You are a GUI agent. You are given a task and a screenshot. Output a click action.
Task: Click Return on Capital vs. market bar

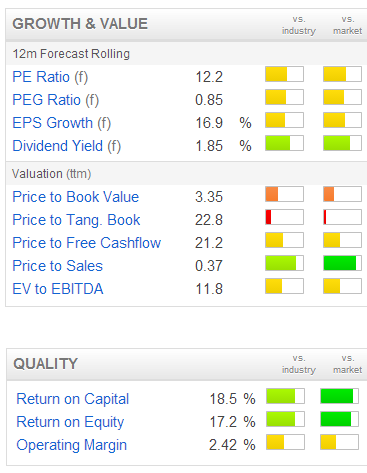[340, 396]
